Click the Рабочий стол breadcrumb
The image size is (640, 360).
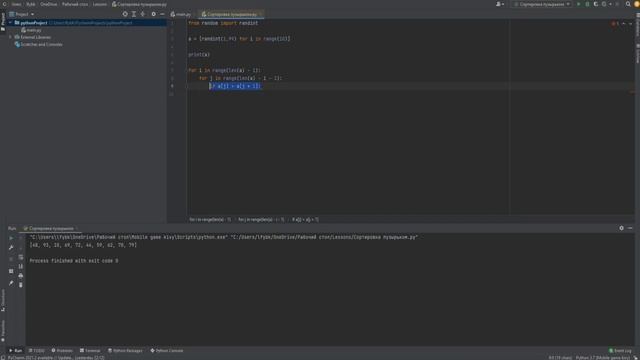[x=75, y=4]
